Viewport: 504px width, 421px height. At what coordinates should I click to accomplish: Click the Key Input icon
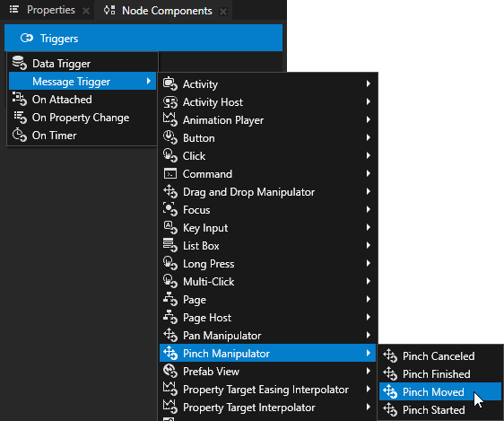point(170,227)
